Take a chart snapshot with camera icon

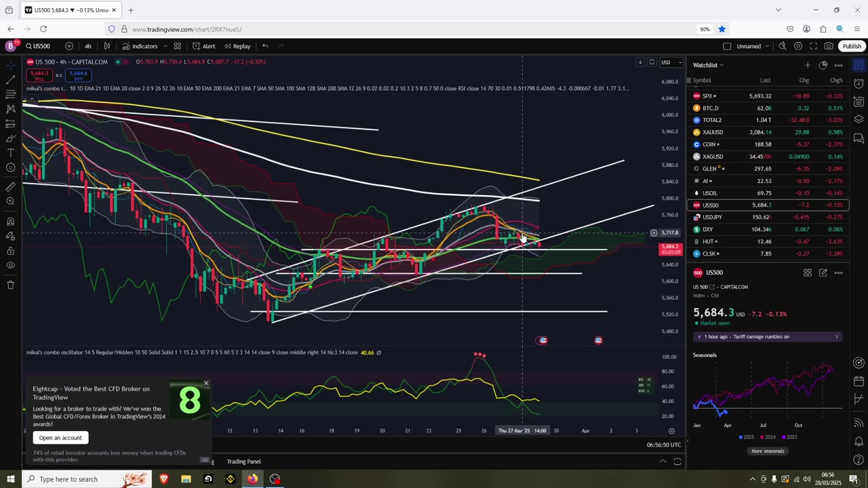pos(829,46)
